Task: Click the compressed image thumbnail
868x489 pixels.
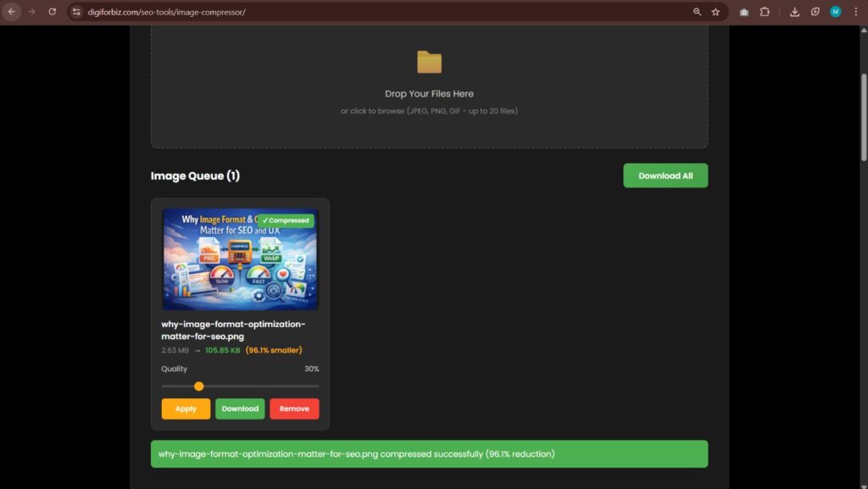Action: click(240, 258)
